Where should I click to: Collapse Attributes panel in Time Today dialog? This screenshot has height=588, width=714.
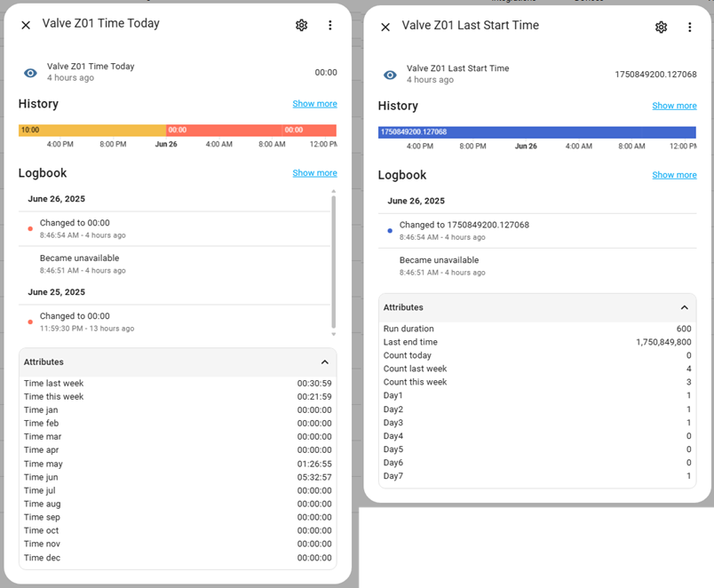pos(324,362)
